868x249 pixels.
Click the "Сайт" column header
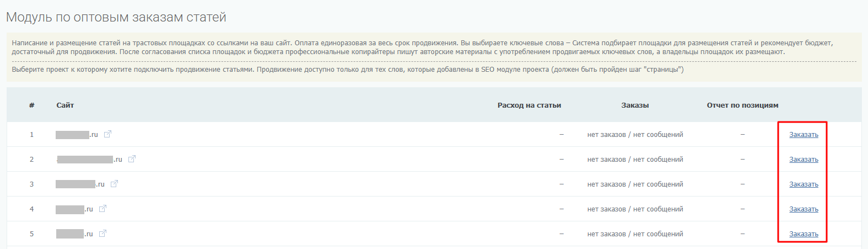tap(65, 105)
